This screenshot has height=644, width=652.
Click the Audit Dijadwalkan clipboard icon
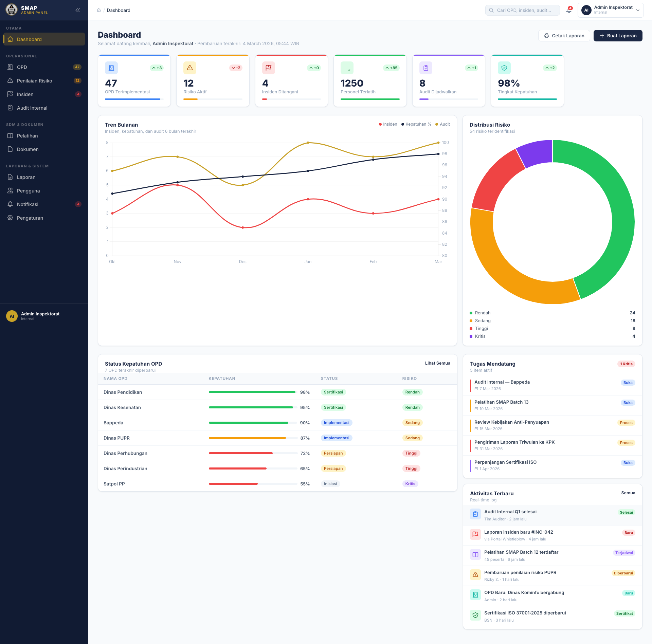[x=426, y=68]
